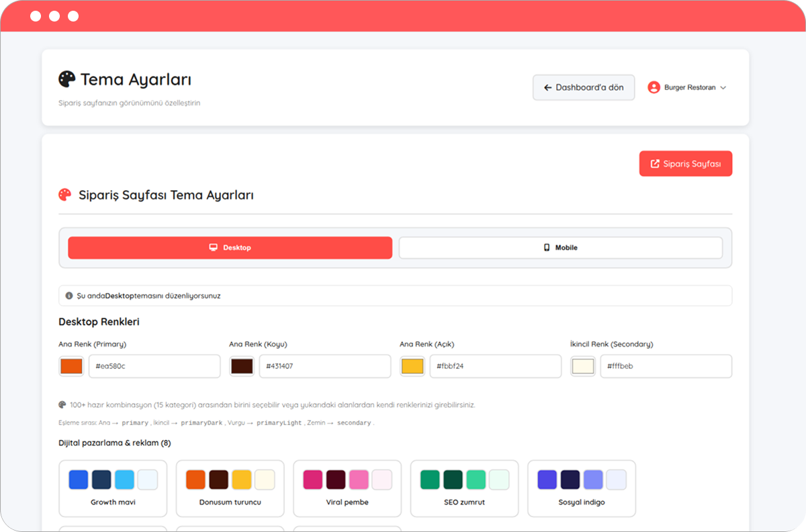The image size is (806, 532).
Task: Click the back arrow icon on Dashboard'a dön
Action: (x=547, y=87)
